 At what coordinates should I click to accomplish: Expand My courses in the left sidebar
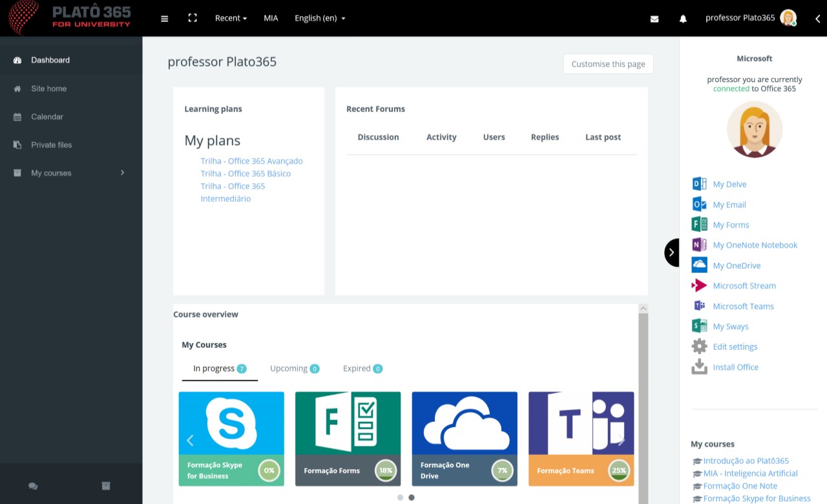click(x=71, y=173)
